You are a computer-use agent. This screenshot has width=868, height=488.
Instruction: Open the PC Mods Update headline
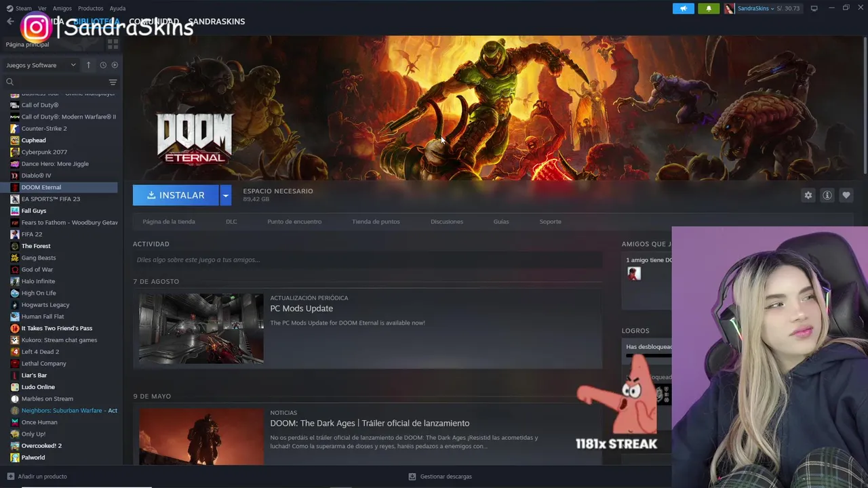301,308
